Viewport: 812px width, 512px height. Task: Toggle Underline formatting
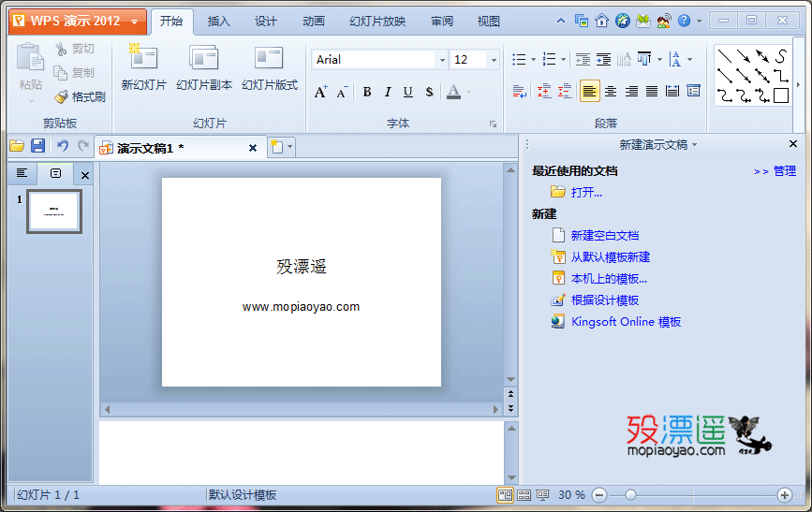(408, 92)
